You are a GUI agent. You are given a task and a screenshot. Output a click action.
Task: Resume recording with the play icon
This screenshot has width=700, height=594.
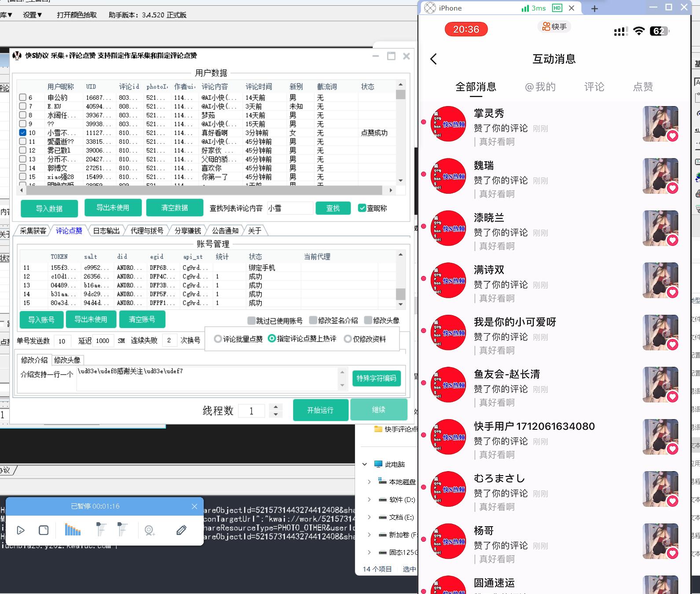(21, 530)
